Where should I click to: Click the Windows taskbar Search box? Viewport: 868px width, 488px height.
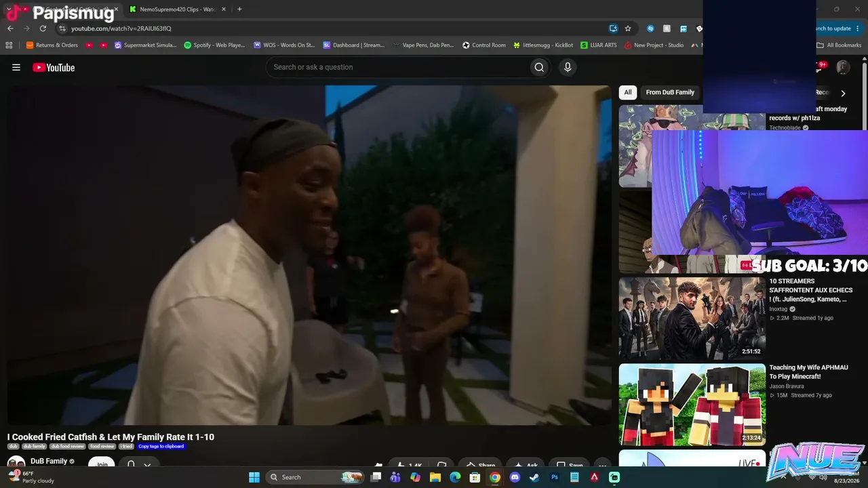tap(315, 477)
